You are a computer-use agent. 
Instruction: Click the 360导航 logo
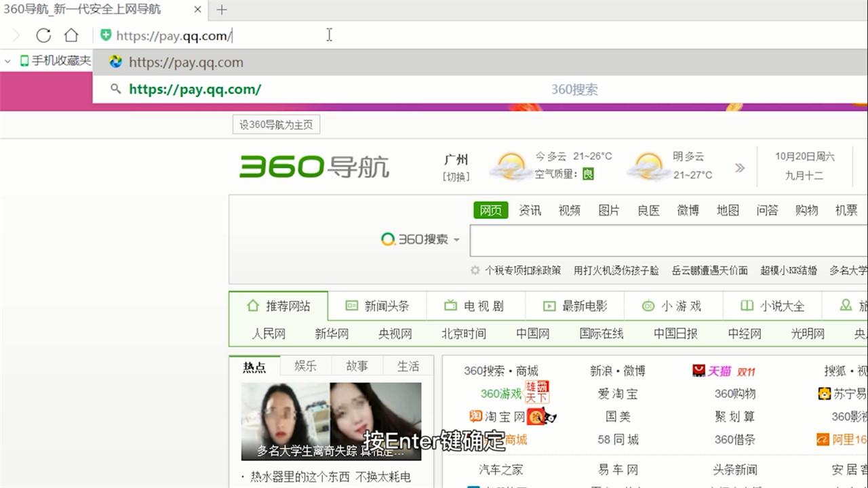click(315, 166)
